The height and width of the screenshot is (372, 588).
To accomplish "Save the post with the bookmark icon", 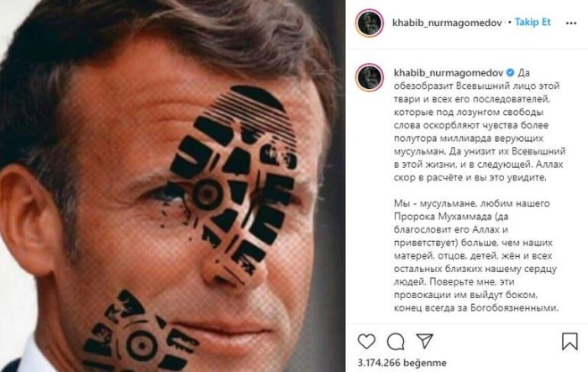I will click(x=570, y=341).
